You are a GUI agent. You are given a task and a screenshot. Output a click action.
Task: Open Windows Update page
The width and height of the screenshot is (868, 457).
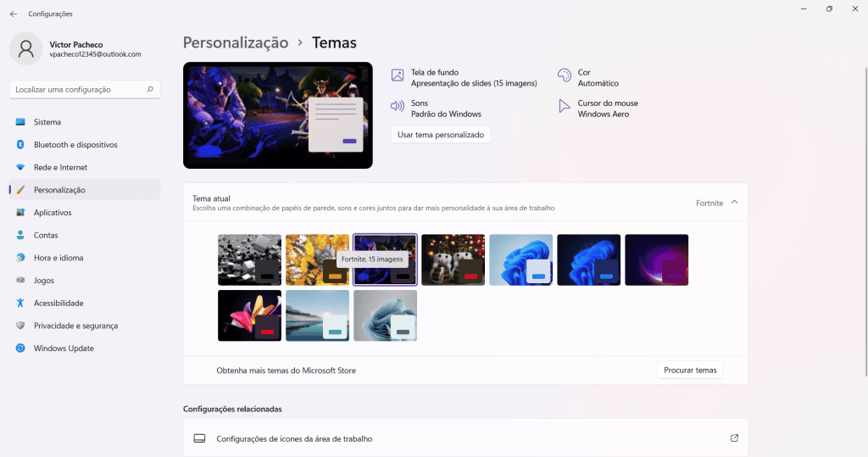tap(85, 348)
